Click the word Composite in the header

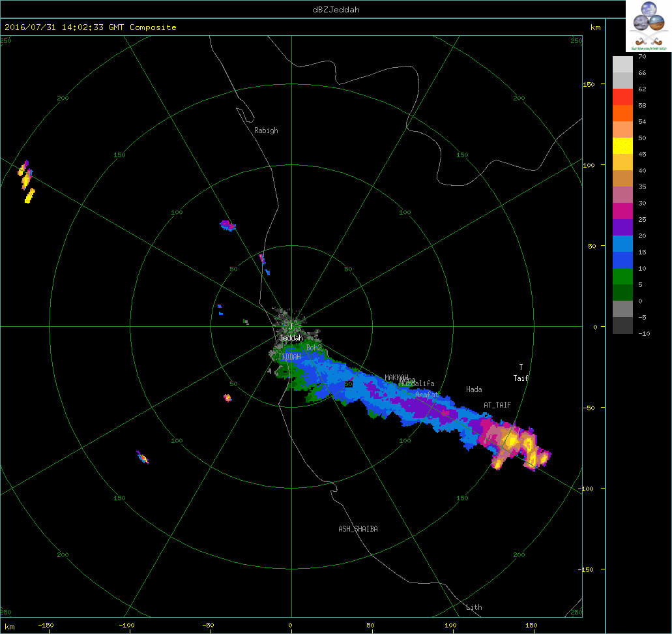tap(153, 27)
